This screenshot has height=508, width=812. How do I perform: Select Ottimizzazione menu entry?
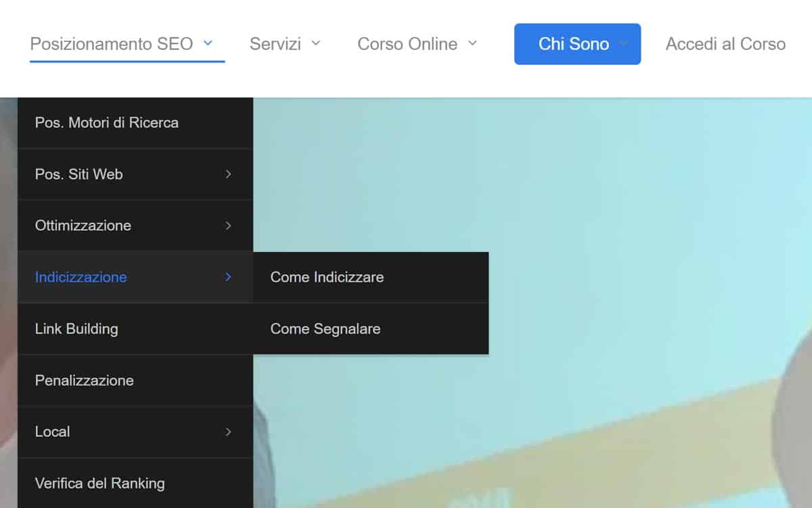pyautogui.click(x=135, y=226)
